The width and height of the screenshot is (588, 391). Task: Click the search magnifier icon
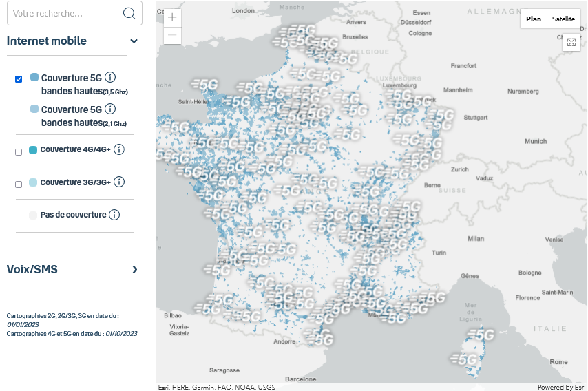pyautogui.click(x=129, y=13)
